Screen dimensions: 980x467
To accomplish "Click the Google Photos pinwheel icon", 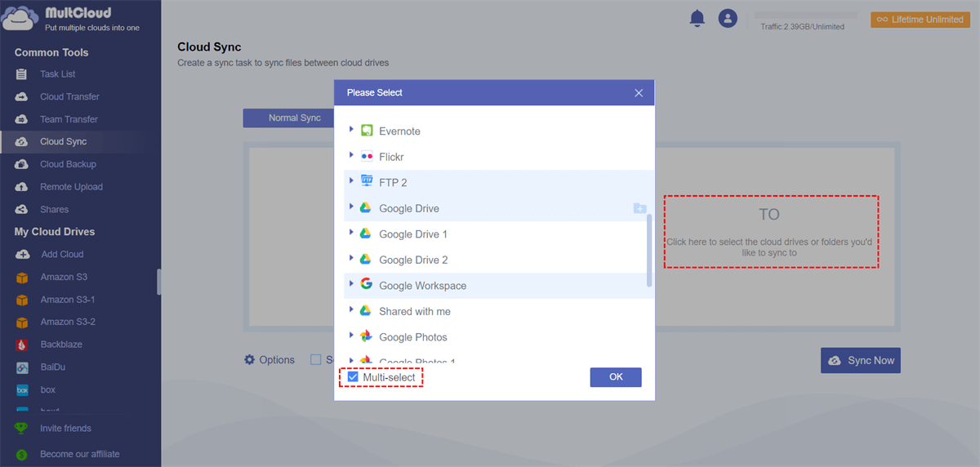I will coord(367,336).
